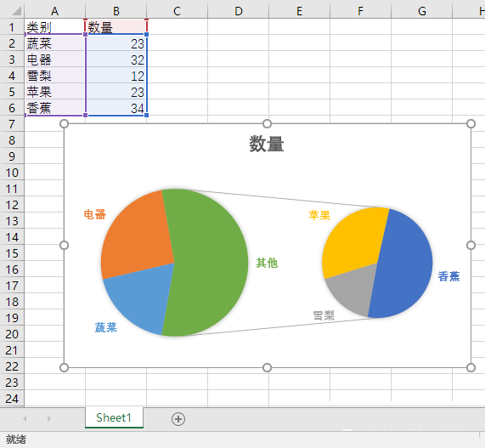Click the 其他 data label
The height and width of the screenshot is (448, 485).
point(267,263)
